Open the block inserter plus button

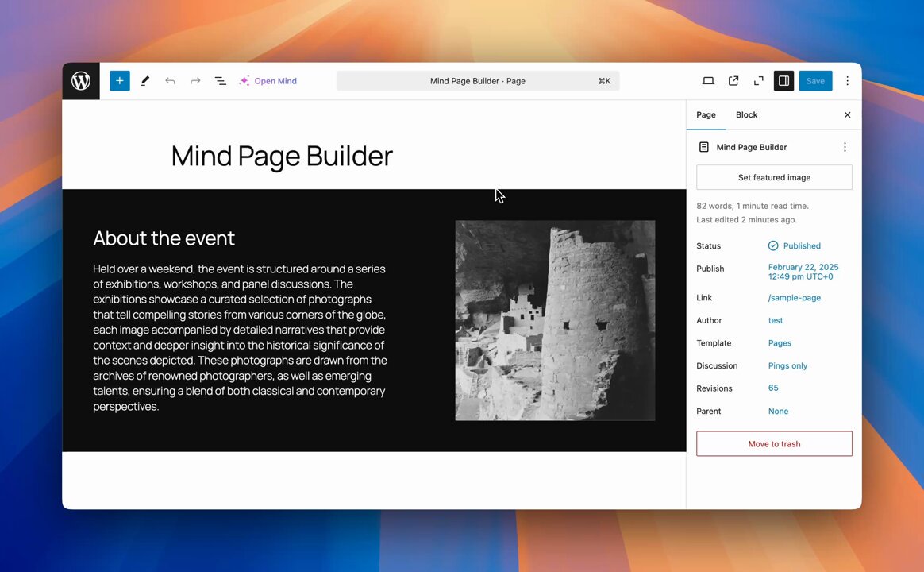(120, 81)
